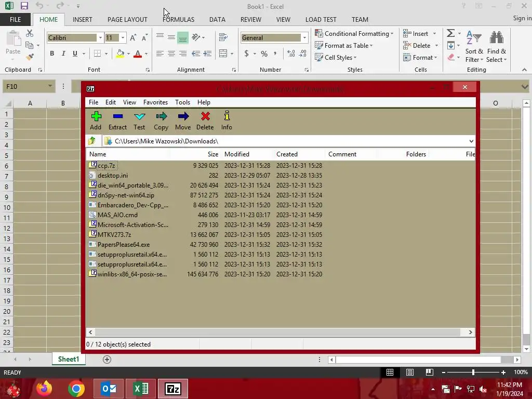The width and height of the screenshot is (532, 399).
Task: Increase font size in Excel ribbon
Action: [133, 37]
